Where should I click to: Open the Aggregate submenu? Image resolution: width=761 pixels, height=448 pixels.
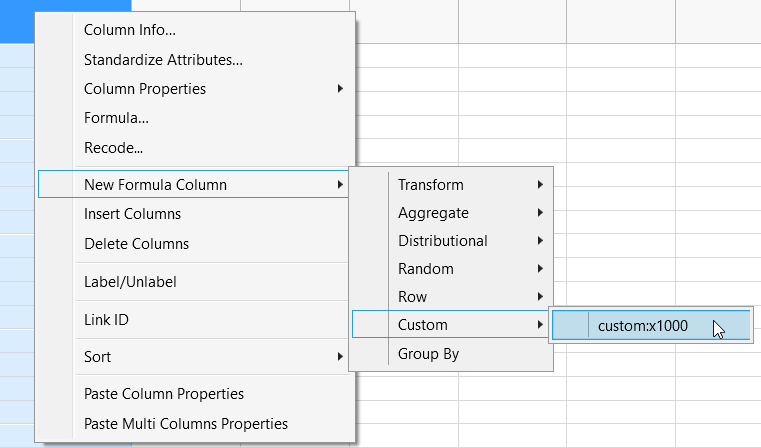pos(433,213)
